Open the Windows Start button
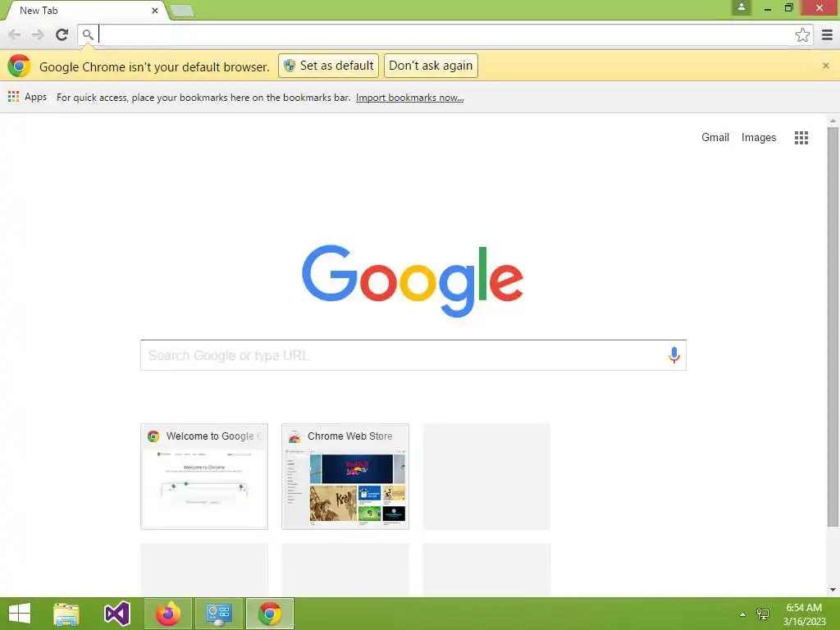Image resolution: width=840 pixels, height=630 pixels. [x=20, y=614]
